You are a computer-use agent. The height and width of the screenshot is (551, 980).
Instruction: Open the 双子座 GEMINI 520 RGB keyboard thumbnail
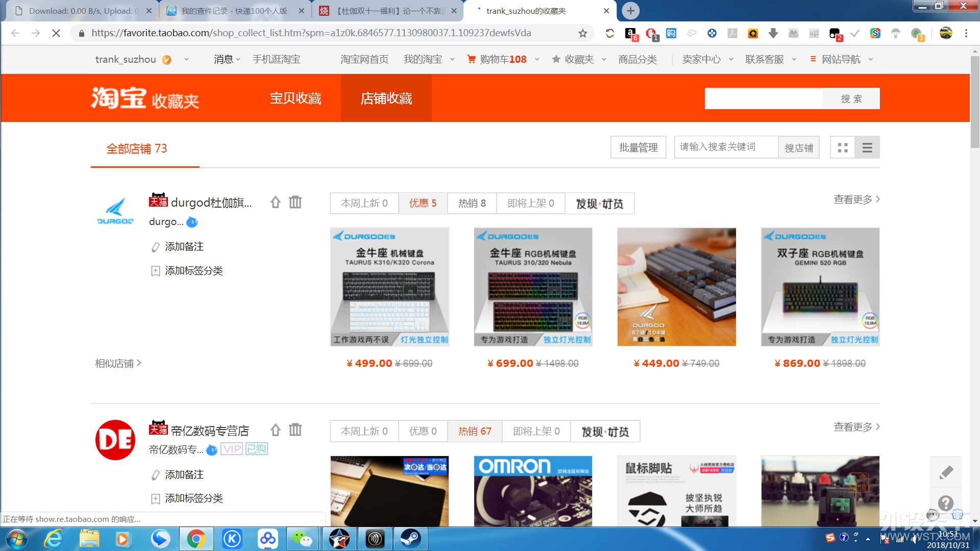tap(820, 287)
